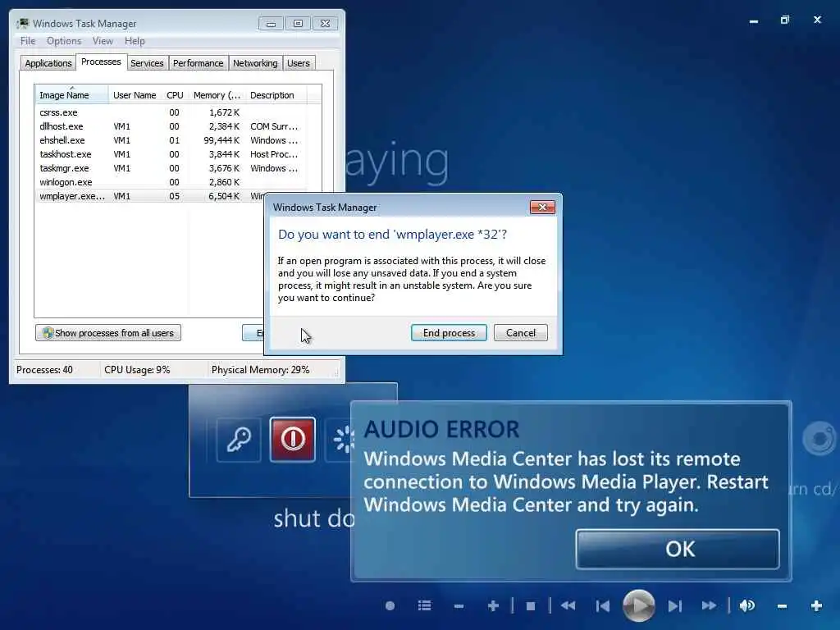Open the Options menu in Task Manager

click(64, 41)
